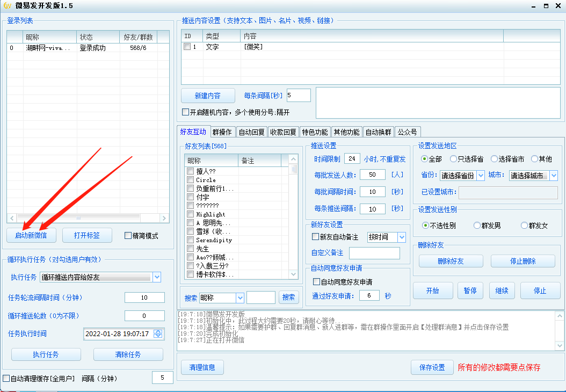Select the 全部 region radio button
The image size is (566, 392).
pos(424,159)
